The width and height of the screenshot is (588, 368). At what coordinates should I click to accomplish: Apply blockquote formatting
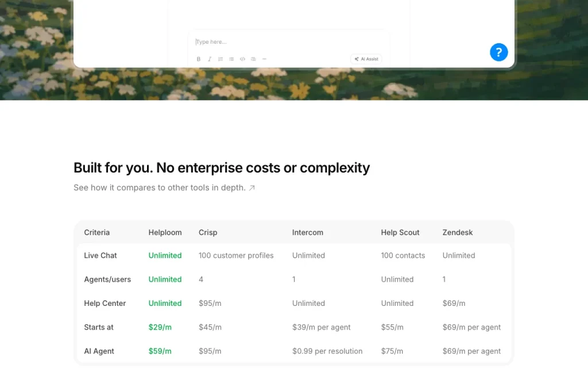click(253, 59)
